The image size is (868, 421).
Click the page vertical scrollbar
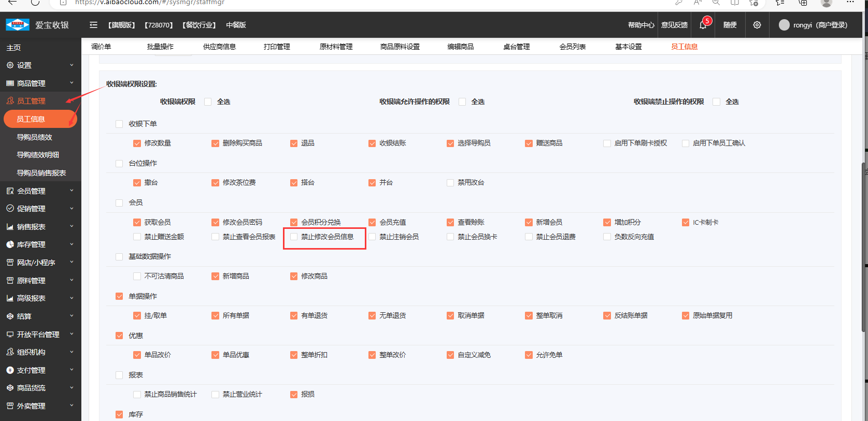click(864, 248)
